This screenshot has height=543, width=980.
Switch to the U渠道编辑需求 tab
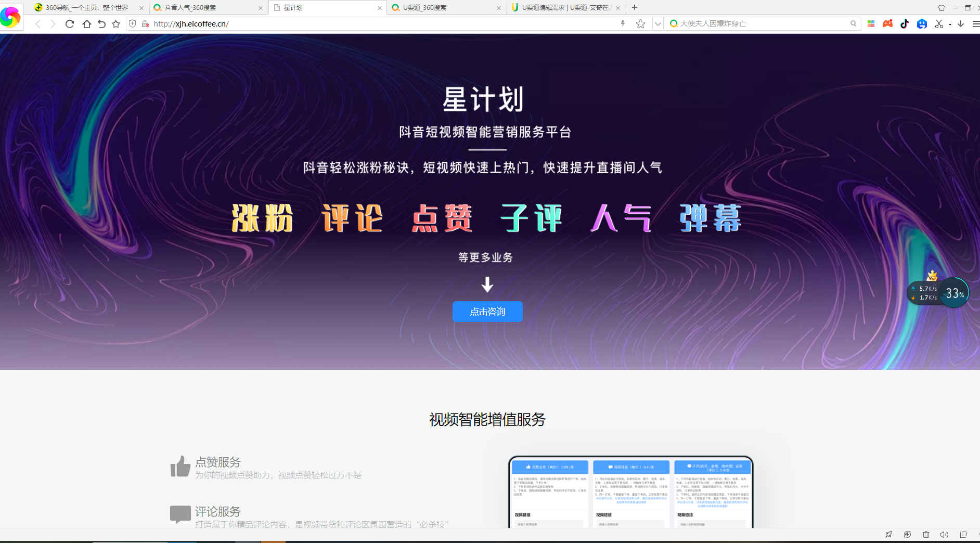565,8
